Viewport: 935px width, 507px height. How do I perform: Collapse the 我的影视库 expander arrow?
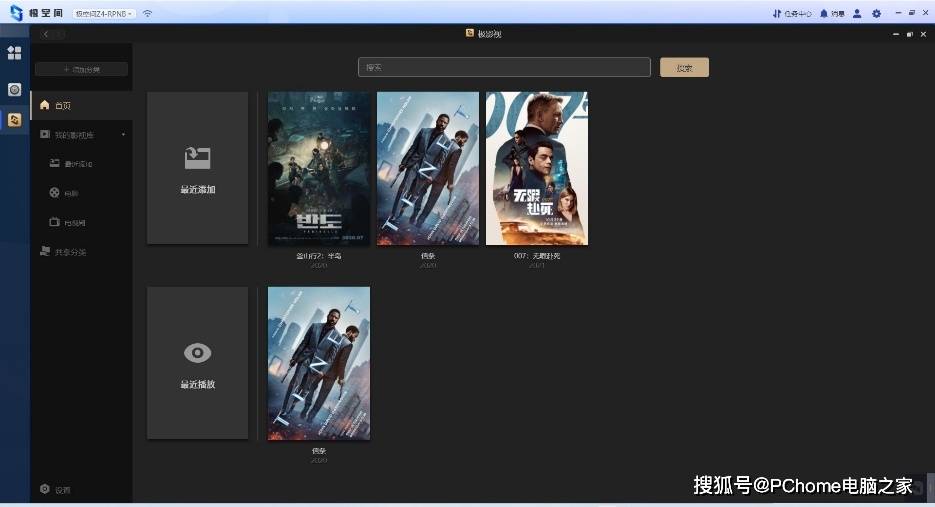tap(123, 135)
